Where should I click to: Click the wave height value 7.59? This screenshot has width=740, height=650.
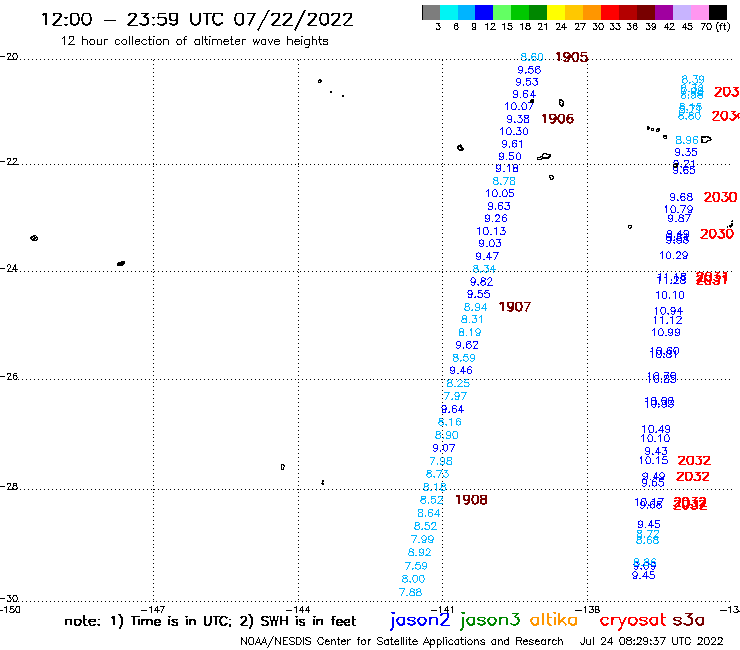coord(416,566)
